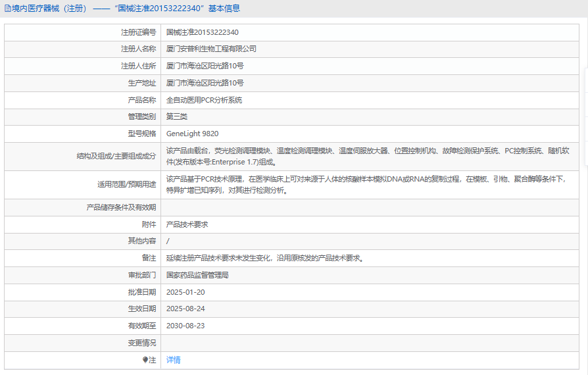The height and width of the screenshot is (375, 588).
Task: Click the 产品技术要求 attachment text
Action: pyautogui.click(x=187, y=224)
